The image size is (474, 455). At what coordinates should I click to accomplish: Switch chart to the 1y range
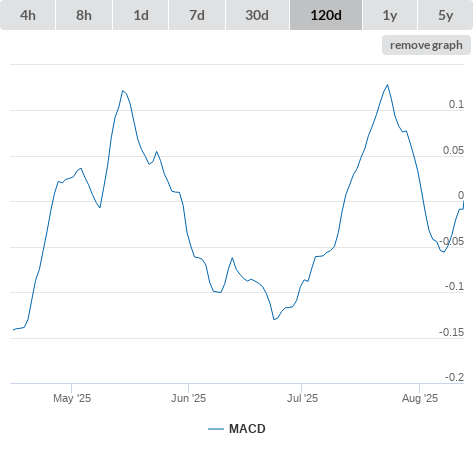pyautogui.click(x=390, y=15)
